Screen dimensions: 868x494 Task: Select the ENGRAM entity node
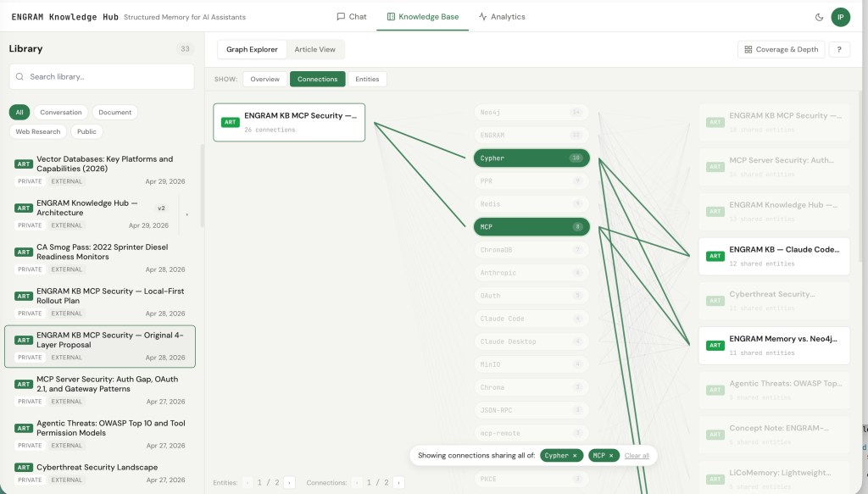(x=531, y=135)
